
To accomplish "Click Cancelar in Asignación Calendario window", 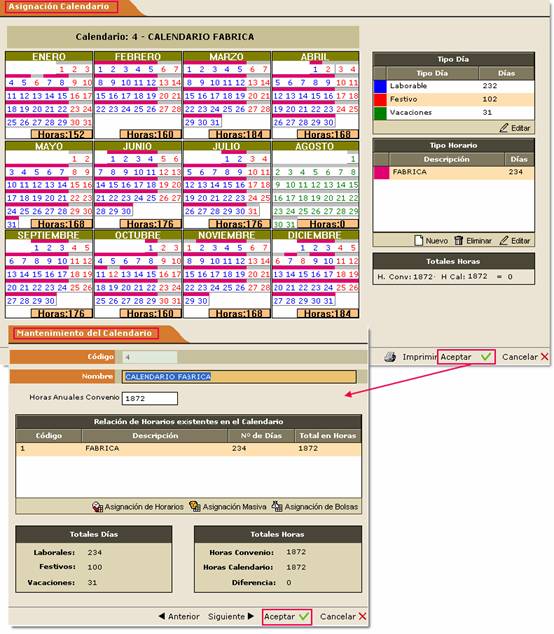I will point(520,357).
